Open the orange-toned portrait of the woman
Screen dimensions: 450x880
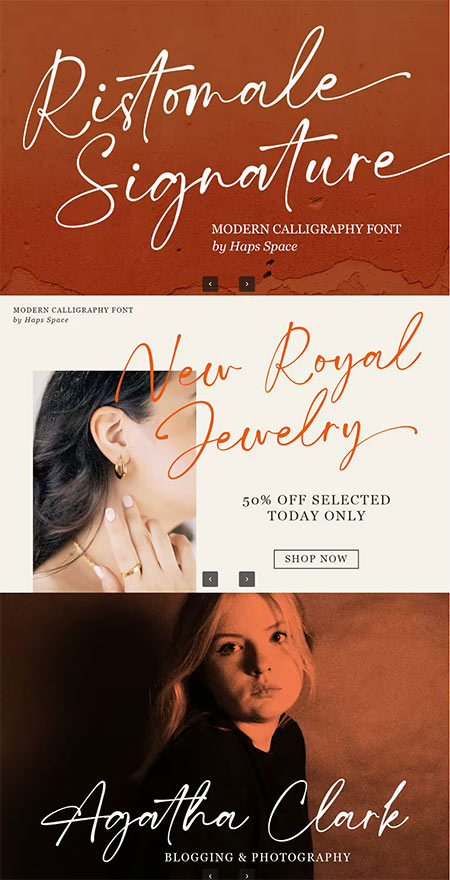[225, 736]
